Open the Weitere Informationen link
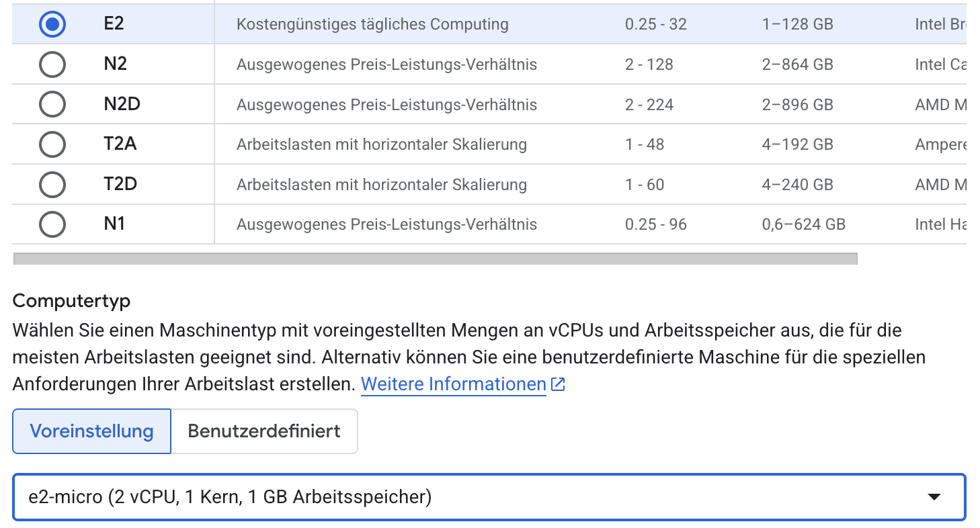Viewport: 980px width, 528px height. (x=453, y=384)
